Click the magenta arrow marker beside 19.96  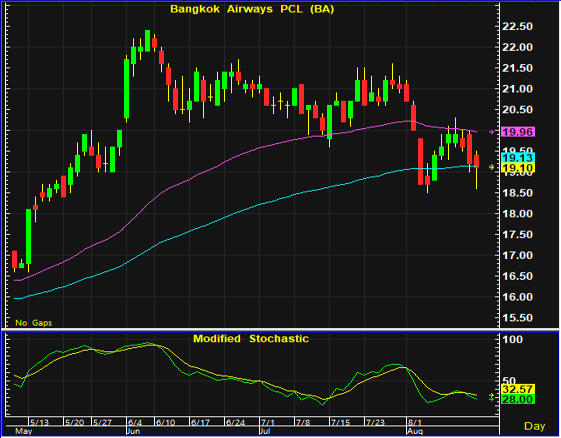492,132
